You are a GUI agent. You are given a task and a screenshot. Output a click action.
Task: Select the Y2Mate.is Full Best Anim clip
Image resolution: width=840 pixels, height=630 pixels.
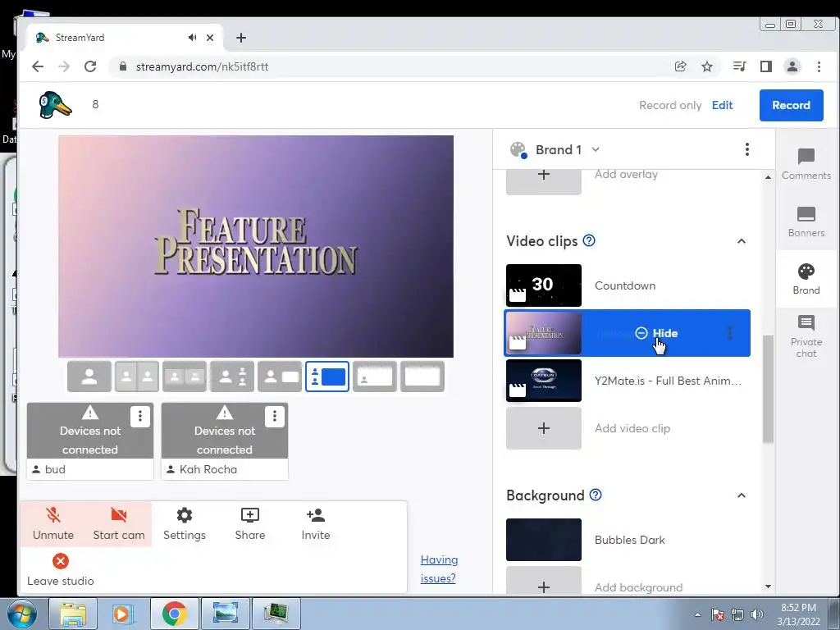[x=627, y=381]
